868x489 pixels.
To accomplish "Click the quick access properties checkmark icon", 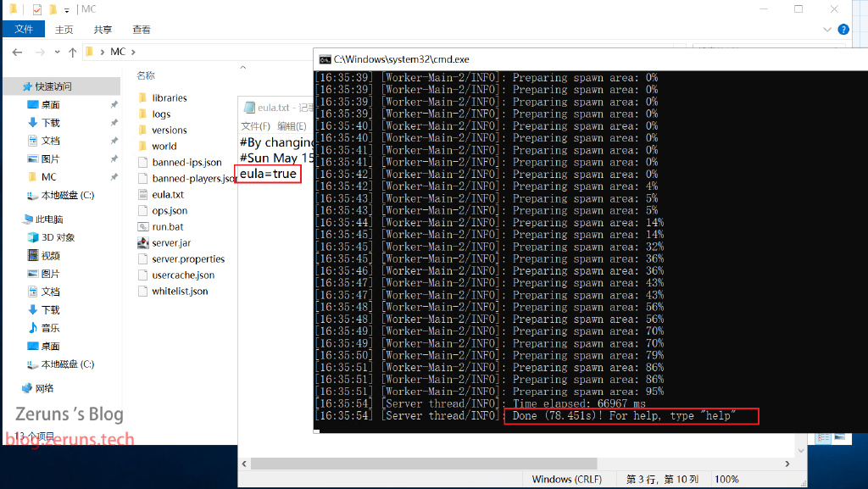I will tap(37, 9).
